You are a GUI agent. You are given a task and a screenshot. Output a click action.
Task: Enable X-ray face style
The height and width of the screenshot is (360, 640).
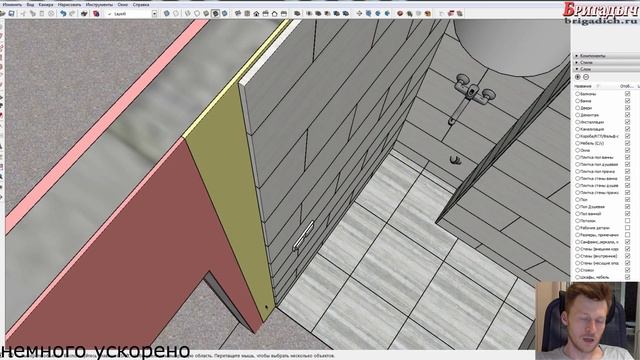click(x=167, y=13)
